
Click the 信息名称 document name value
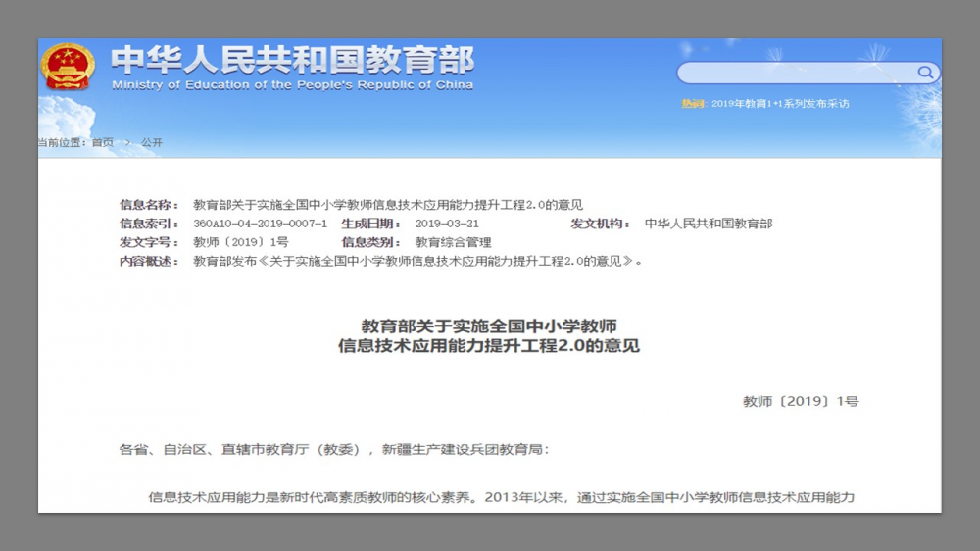[388, 205]
